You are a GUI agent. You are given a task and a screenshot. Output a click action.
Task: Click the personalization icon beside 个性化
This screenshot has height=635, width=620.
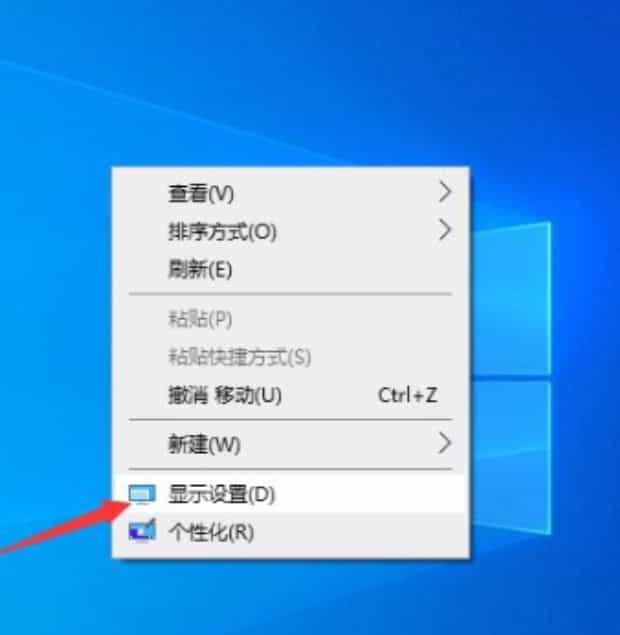click(x=142, y=530)
